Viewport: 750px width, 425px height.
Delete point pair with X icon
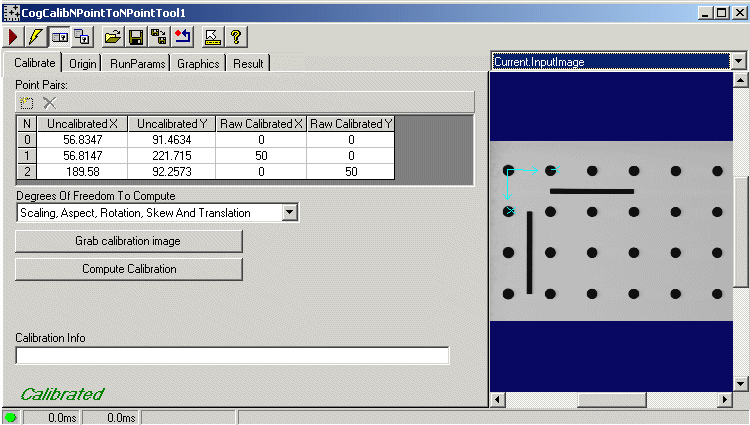pos(49,103)
